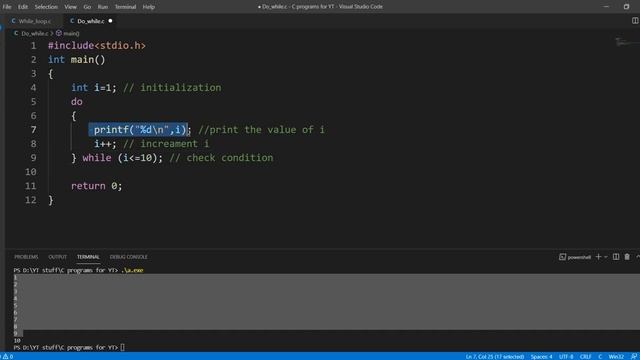This screenshot has width=640, height=360.
Task: Click the 'while (i<=10);' condition text
Action: [122, 158]
